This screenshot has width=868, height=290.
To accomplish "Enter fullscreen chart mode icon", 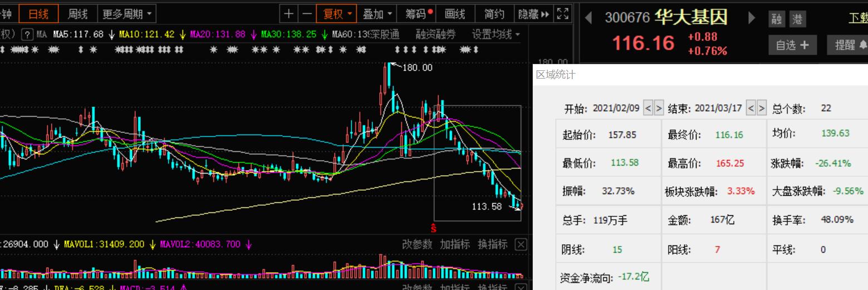I will point(563,13).
